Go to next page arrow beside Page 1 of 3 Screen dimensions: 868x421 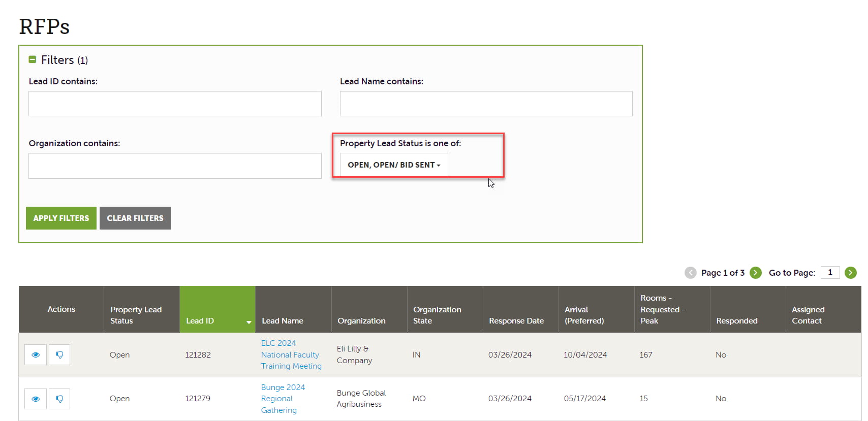point(756,273)
